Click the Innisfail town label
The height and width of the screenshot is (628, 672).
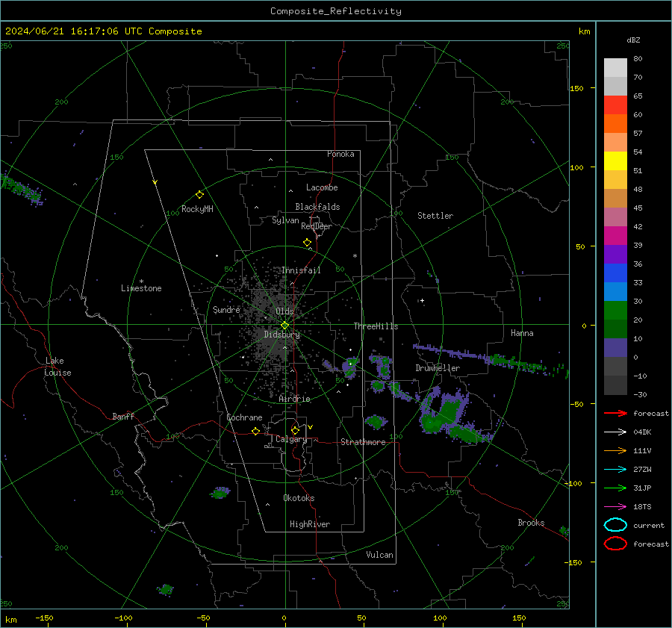click(x=301, y=270)
